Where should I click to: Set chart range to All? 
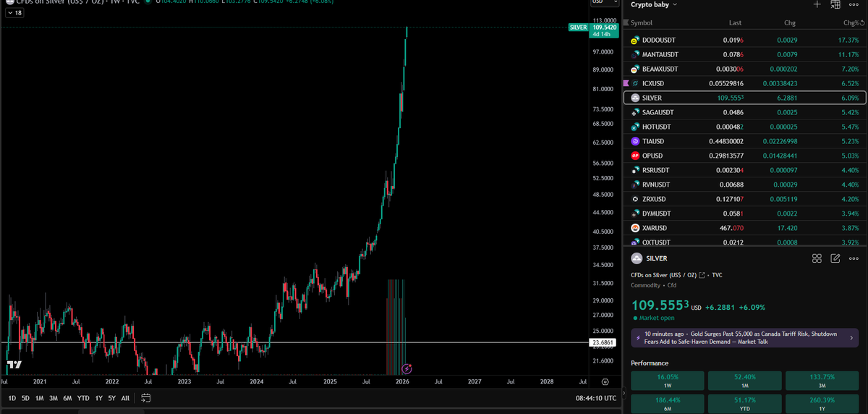tap(126, 398)
